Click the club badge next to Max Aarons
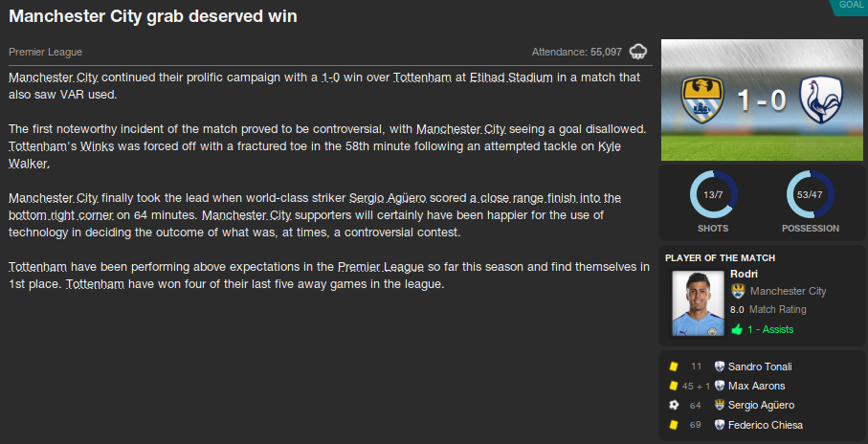The width and height of the screenshot is (868, 444). (720, 386)
